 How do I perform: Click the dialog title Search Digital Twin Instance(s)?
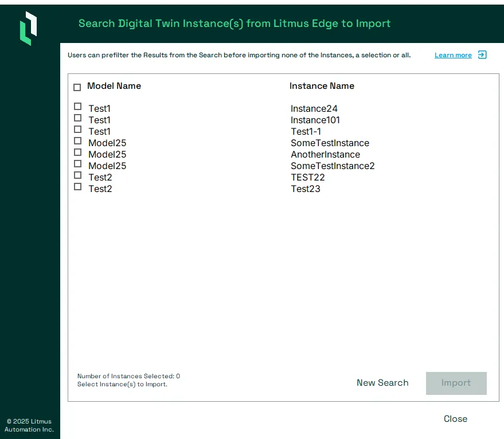click(x=235, y=23)
